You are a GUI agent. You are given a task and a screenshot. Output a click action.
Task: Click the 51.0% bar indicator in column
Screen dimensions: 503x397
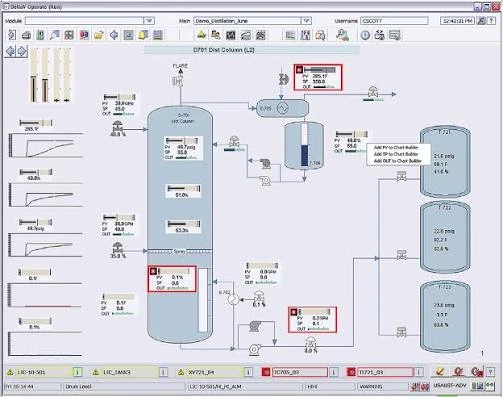tap(183, 189)
